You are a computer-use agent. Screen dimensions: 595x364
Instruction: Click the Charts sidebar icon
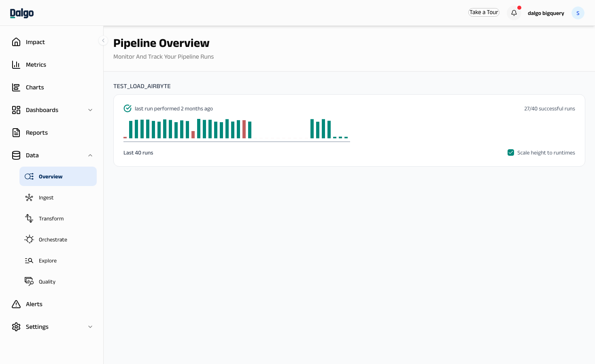16,87
